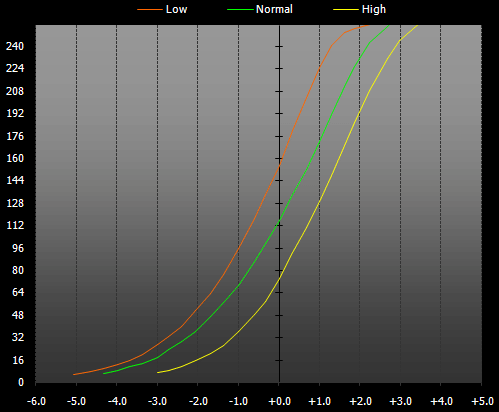Screen dimensions: 499x412
Task: Toggle the Normal series legend entry
Action: (260, 9)
